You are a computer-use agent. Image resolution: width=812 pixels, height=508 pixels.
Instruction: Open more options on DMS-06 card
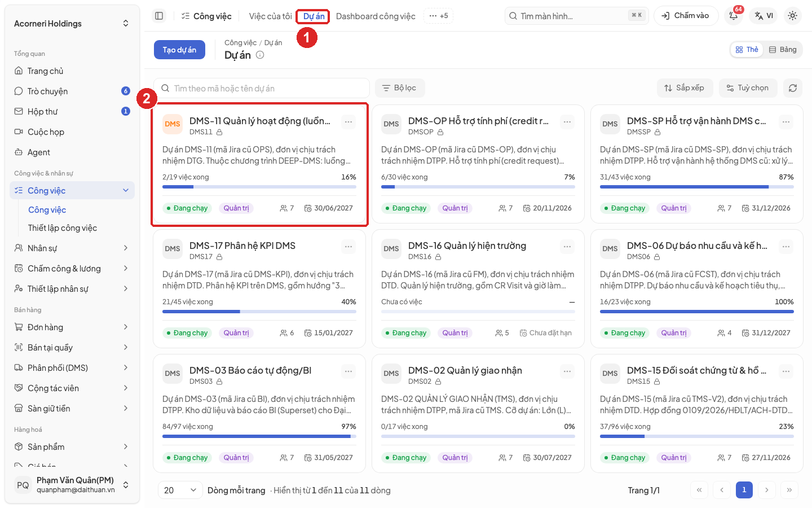tap(786, 247)
